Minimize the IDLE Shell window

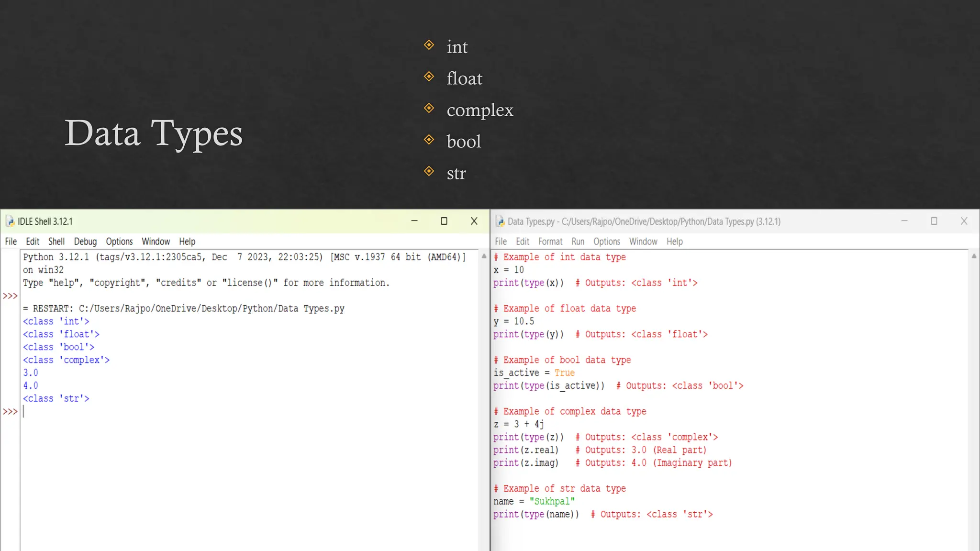coord(414,221)
